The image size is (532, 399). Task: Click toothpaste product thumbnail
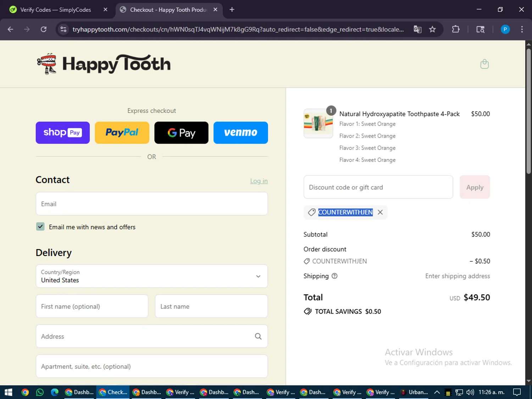(x=318, y=123)
